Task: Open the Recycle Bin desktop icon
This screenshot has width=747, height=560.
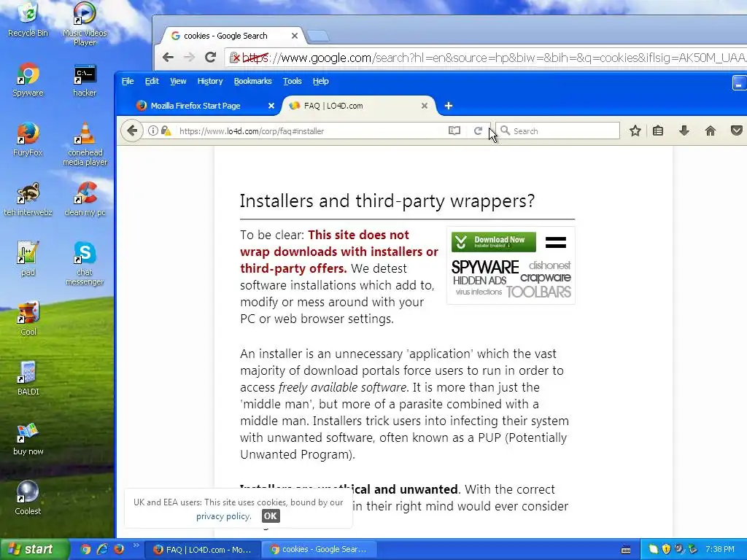Action: (28, 19)
